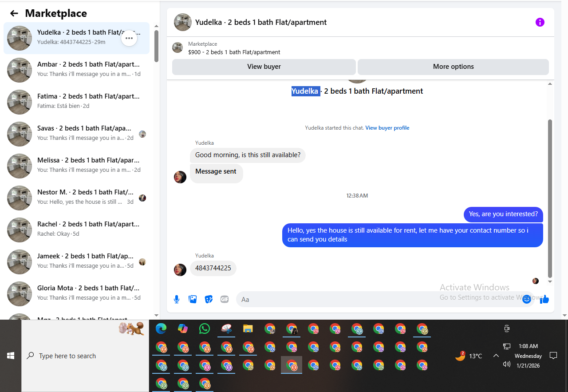Click the squirrel illustration in the search box
Image resolution: width=568 pixels, height=392 pixels.
coord(132,329)
